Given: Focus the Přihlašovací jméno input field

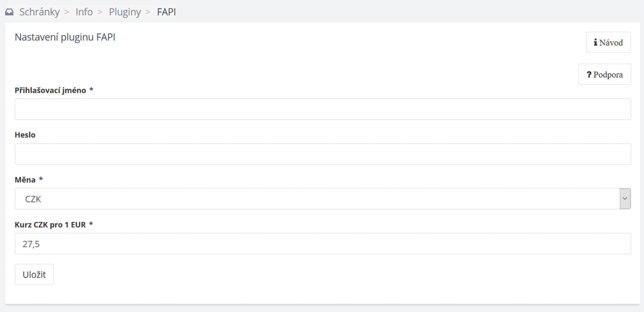Looking at the screenshot, I should coord(323,109).
